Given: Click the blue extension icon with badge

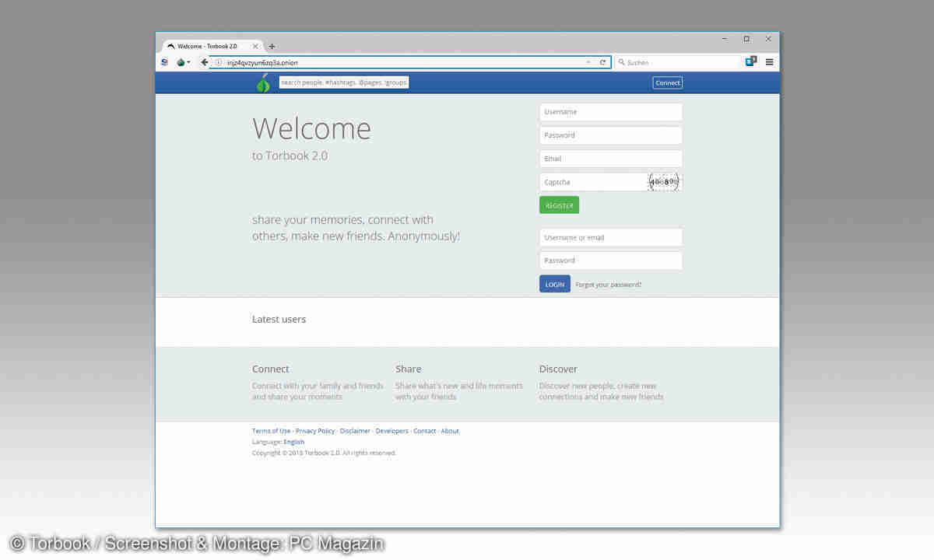Looking at the screenshot, I should (x=750, y=61).
